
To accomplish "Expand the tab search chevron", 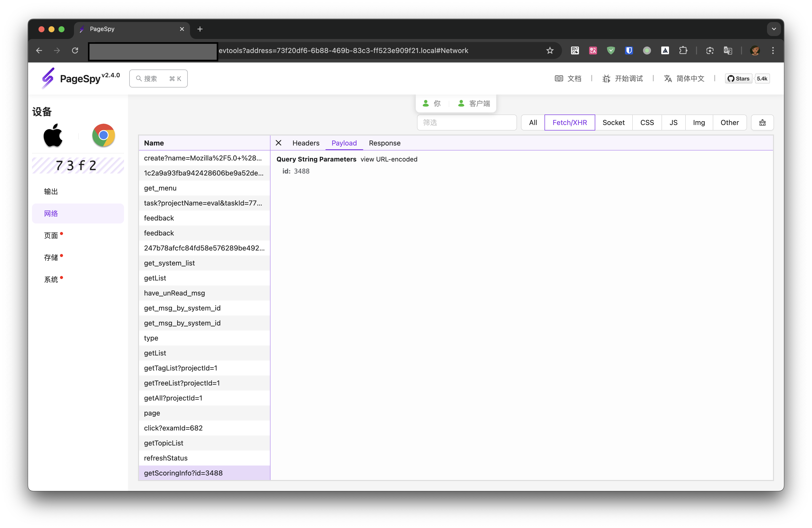I will pyautogui.click(x=773, y=29).
